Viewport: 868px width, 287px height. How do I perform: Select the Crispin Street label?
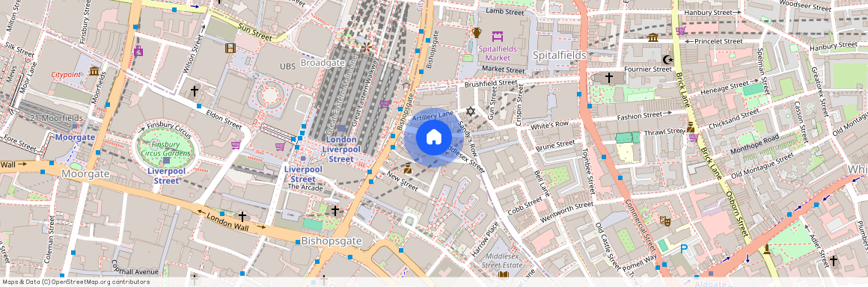tap(520, 105)
